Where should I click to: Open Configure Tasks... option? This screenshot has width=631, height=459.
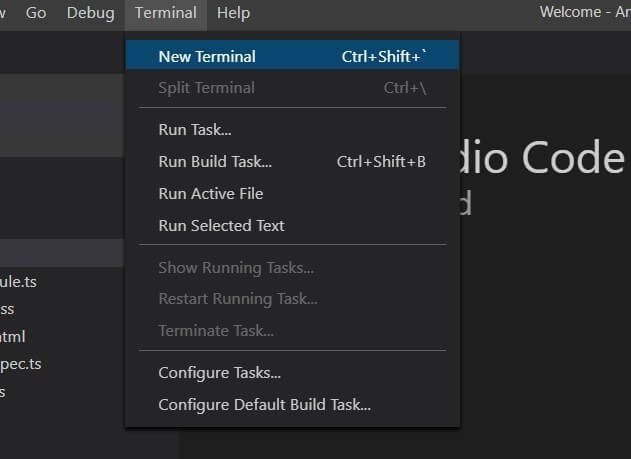tap(219, 373)
